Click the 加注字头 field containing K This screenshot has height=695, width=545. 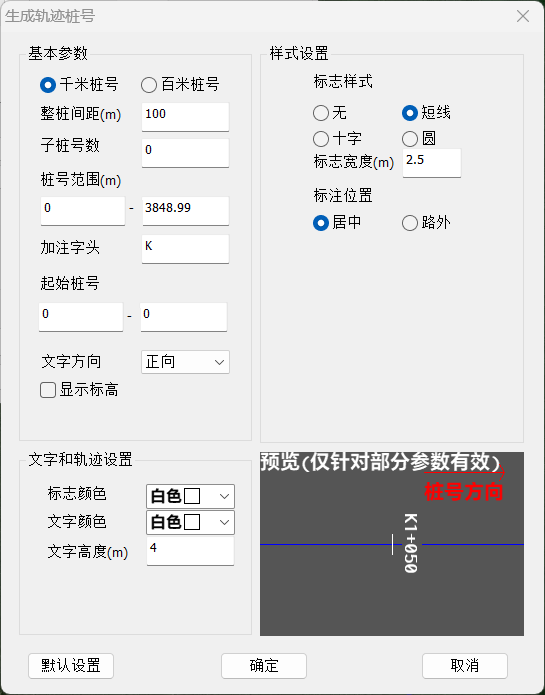click(x=185, y=249)
